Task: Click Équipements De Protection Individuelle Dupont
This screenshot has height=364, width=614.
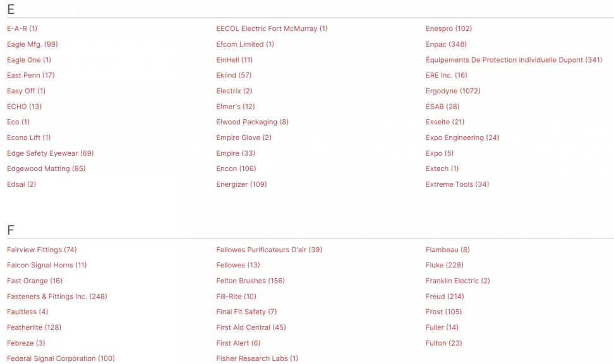Action: (514, 60)
